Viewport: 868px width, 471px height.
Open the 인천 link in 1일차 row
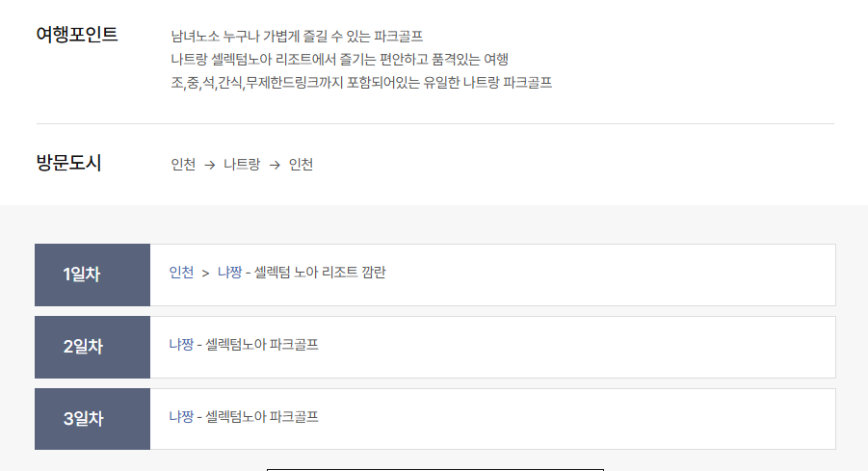[x=181, y=273]
